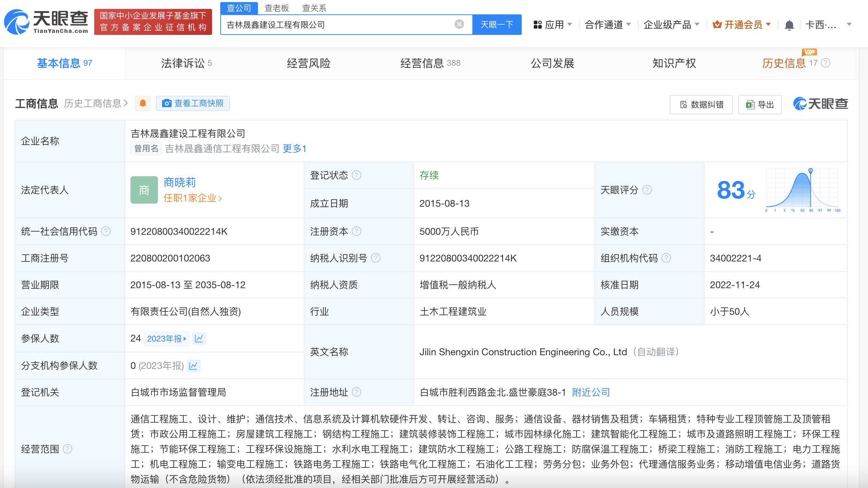The width and height of the screenshot is (868, 488).
Task: Click 附近公司 link
Action: point(591,392)
